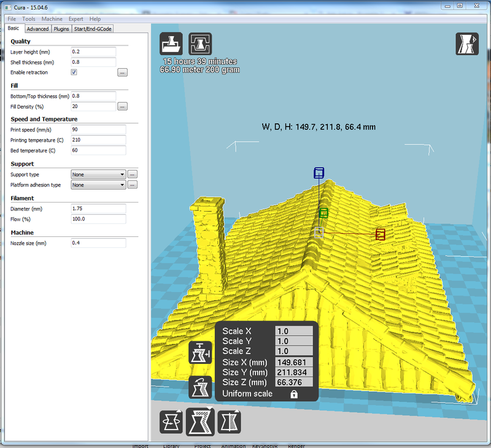This screenshot has height=448, width=491.
Task: Click the Size Z (mm) value field
Action: point(294,382)
